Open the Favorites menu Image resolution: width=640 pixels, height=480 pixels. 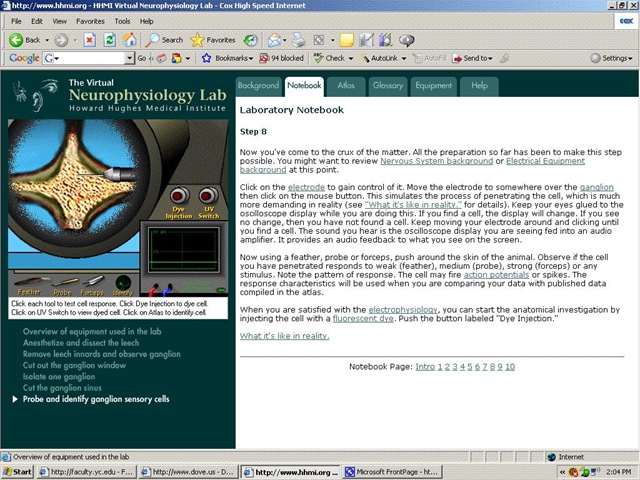pyautogui.click(x=90, y=21)
